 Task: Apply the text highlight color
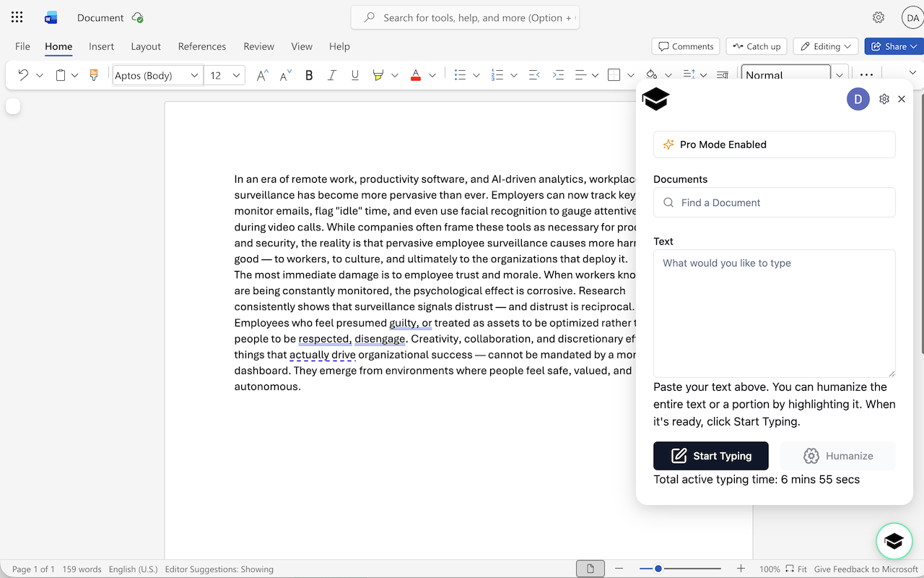378,75
